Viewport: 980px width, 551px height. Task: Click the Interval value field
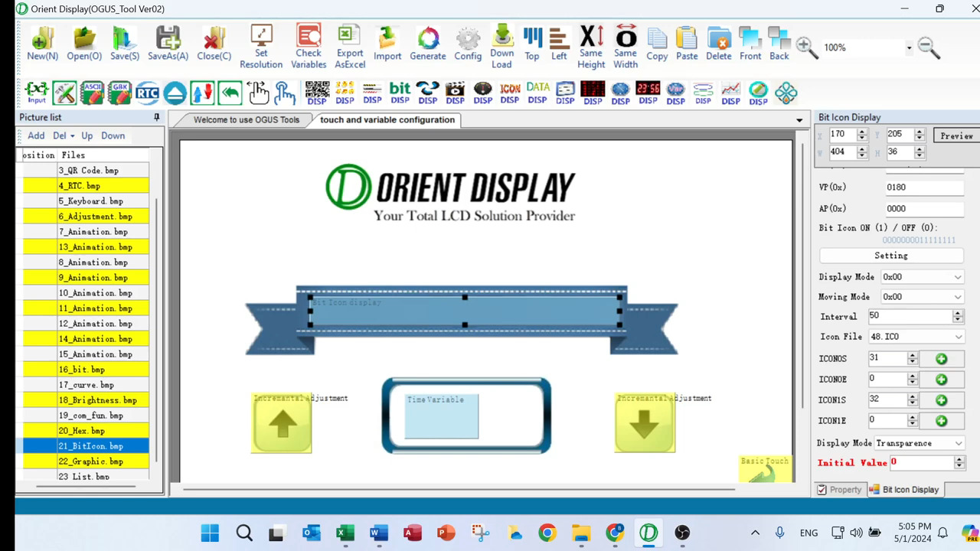tap(910, 316)
